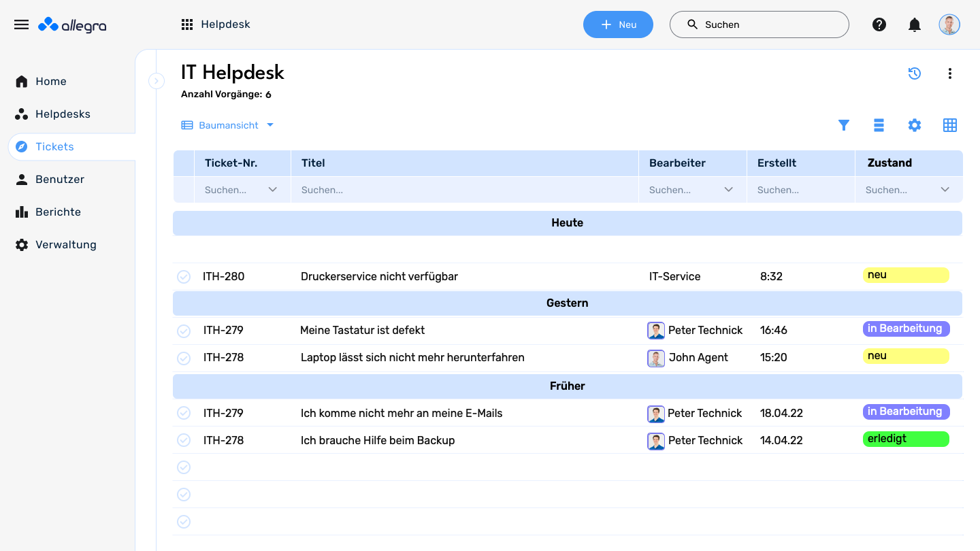Open the history clock icon
The height and width of the screenshot is (551, 980).
[915, 73]
